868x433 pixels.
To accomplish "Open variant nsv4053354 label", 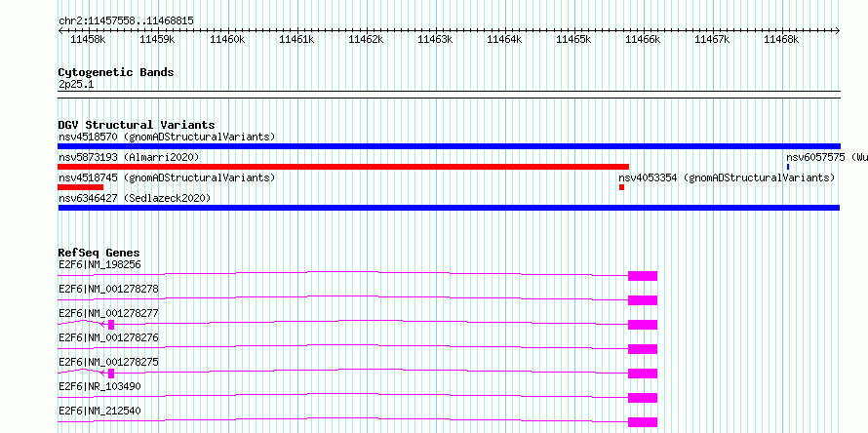I will 727,177.
